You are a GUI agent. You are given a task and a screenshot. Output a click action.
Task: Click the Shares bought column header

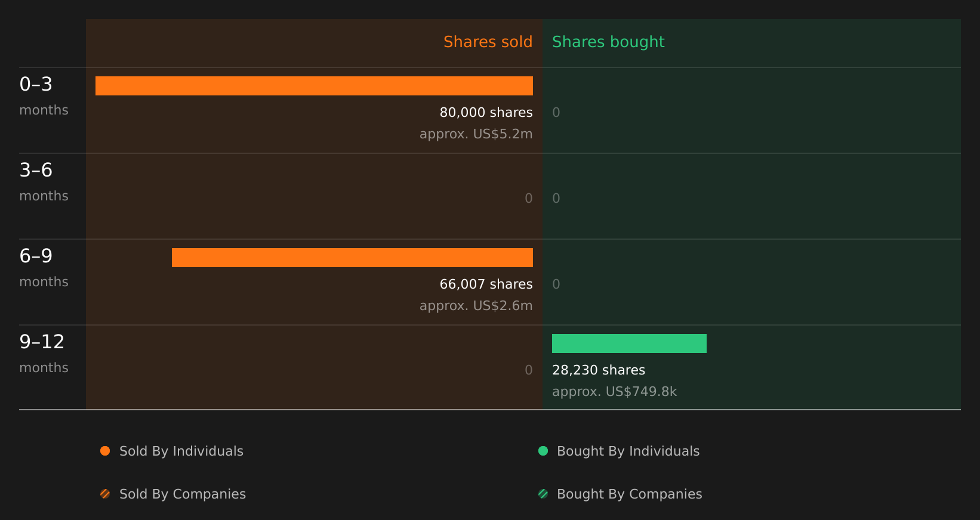pos(608,42)
